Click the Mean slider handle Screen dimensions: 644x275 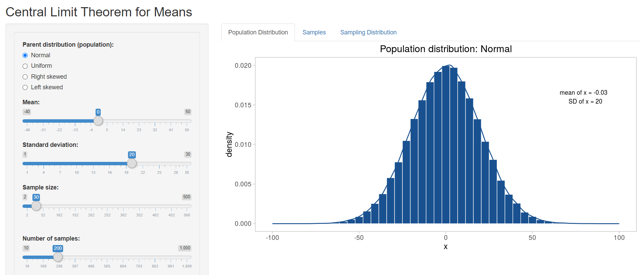(x=98, y=121)
